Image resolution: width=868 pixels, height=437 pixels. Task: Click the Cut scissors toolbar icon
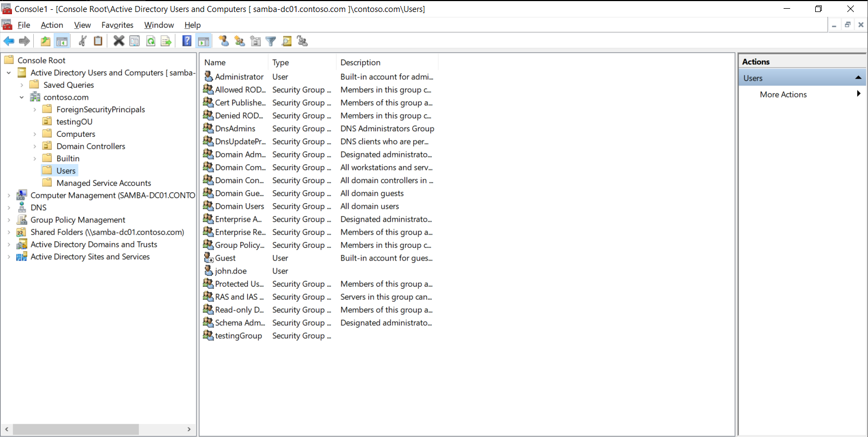pyautogui.click(x=82, y=41)
